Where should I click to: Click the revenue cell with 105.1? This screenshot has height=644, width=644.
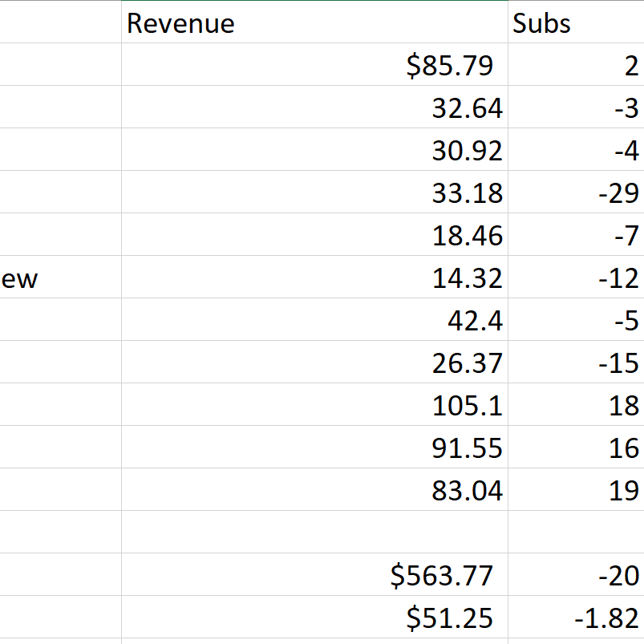314,405
